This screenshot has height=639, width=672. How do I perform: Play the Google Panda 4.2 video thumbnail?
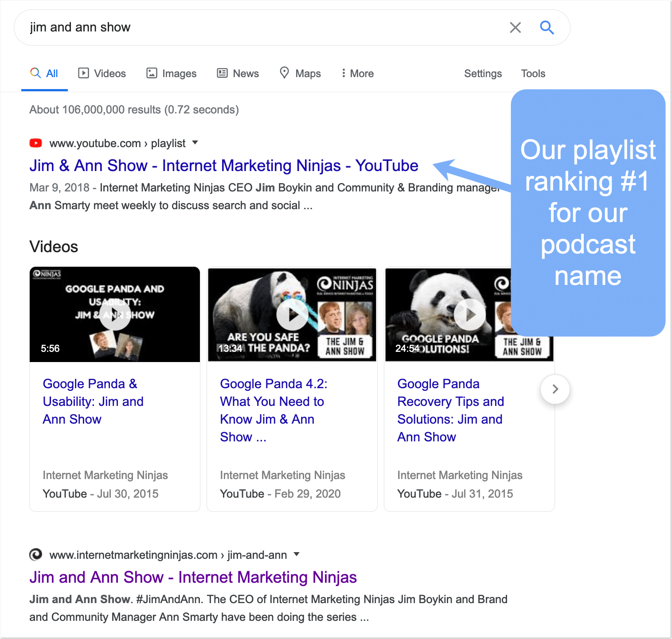point(292,315)
